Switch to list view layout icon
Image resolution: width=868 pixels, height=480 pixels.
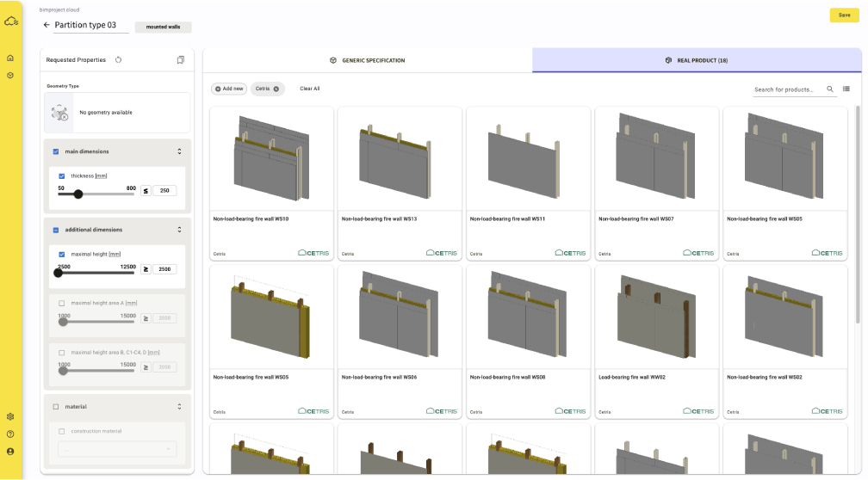tap(846, 89)
